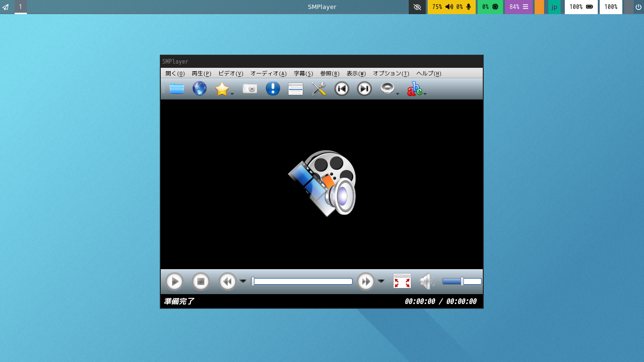This screenshot has height=362, width=644.
Task: Toggle the eye icon in the top bar
Action: click(x=417, y=7)
